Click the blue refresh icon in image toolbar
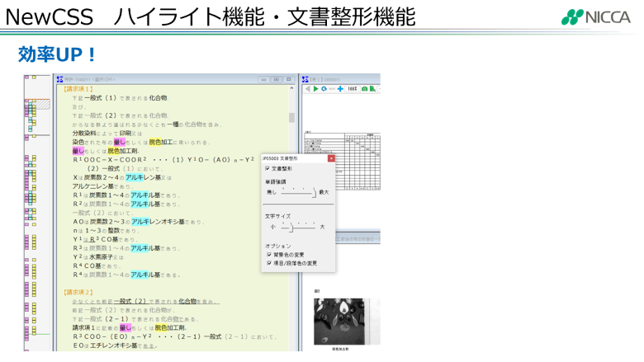 324,88
